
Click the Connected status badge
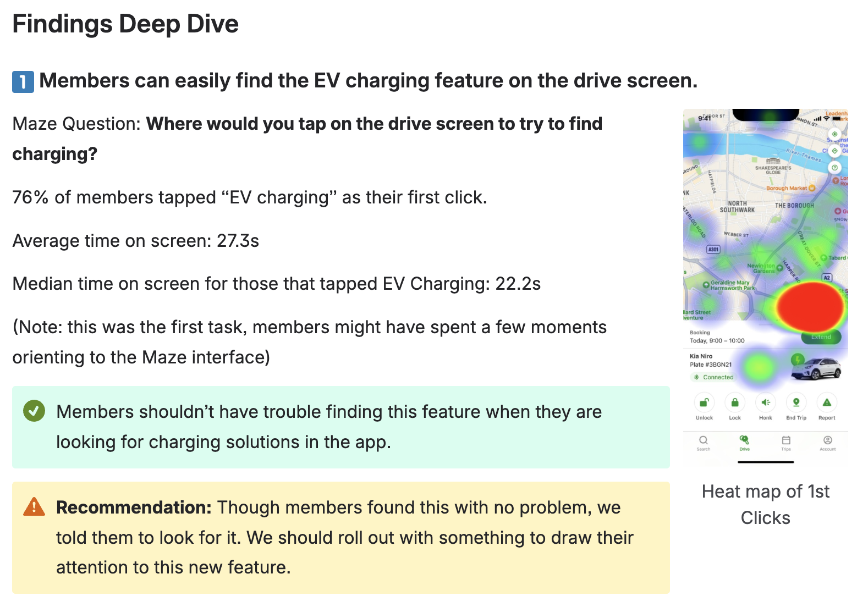pyautogui.click(x=713, y=377)
